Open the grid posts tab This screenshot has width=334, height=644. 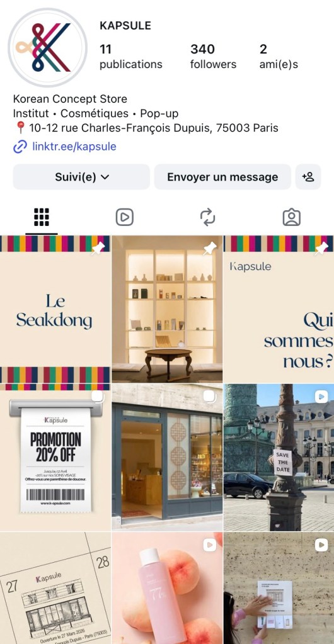coord(42,217)
